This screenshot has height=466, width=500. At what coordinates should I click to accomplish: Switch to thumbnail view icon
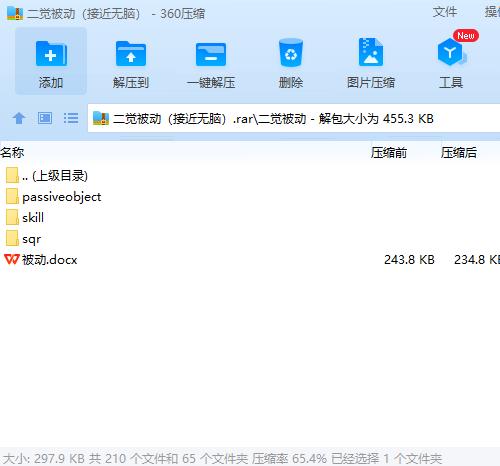(x=45, y=118)
